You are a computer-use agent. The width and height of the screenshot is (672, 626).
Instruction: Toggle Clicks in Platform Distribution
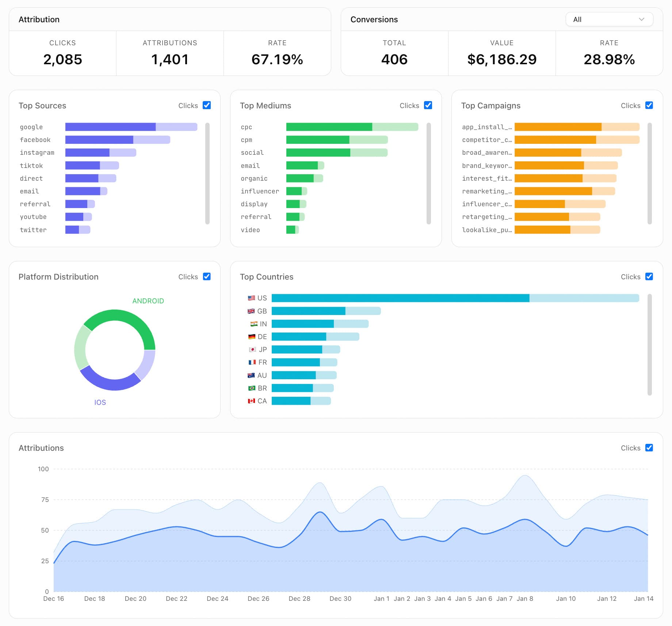(207, 276)
